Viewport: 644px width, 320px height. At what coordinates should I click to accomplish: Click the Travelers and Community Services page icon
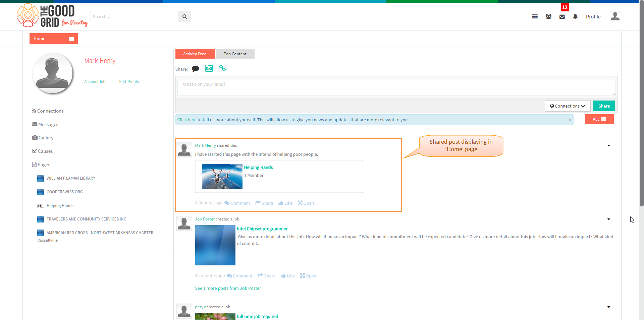pos(41,219)
